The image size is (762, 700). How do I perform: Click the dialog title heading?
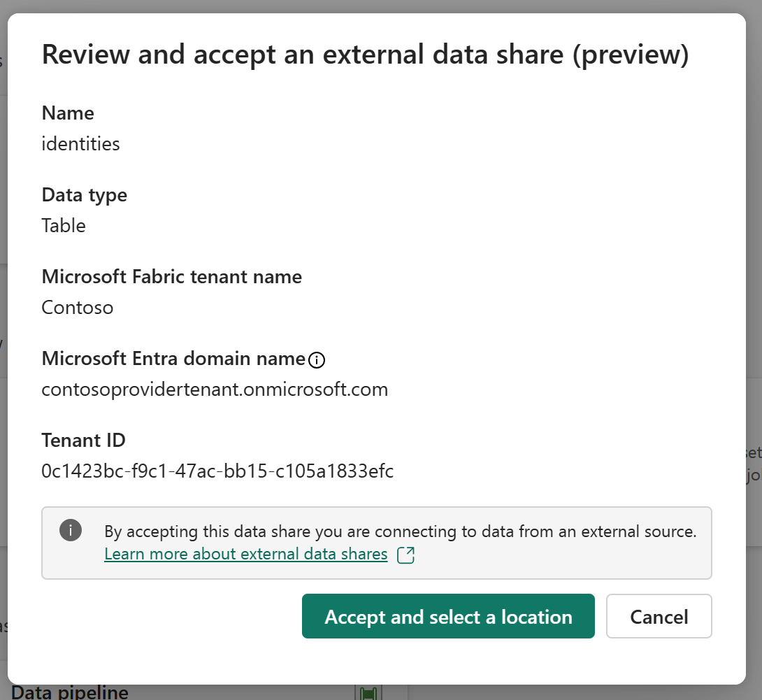pyautogui.click(x=365, y=55)
